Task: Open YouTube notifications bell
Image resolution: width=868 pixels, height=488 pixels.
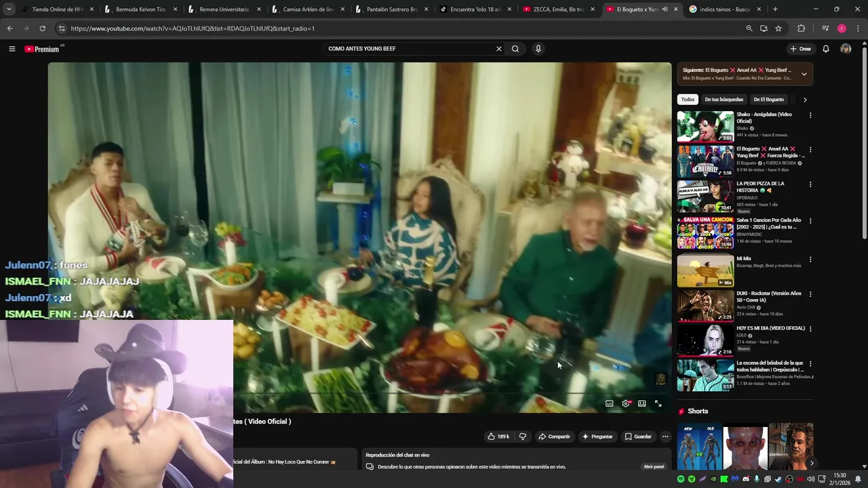Action: click(x=826, y=49)
